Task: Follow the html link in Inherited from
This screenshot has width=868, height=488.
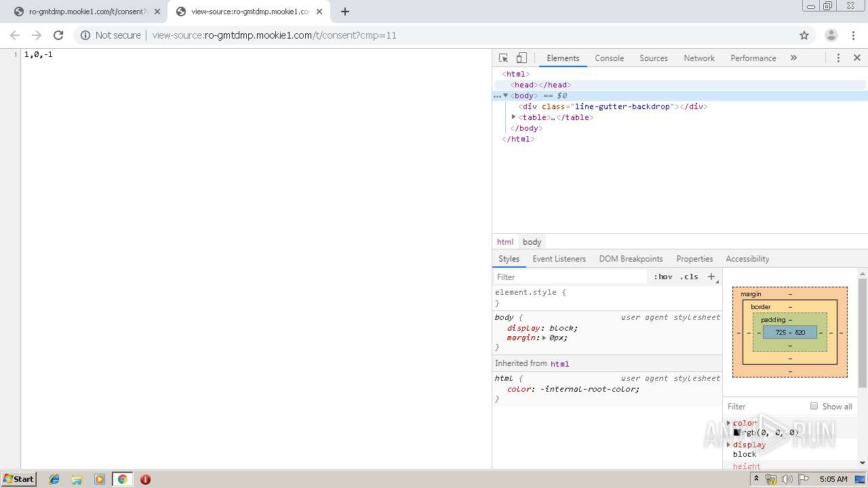Action: click(559, 364)
